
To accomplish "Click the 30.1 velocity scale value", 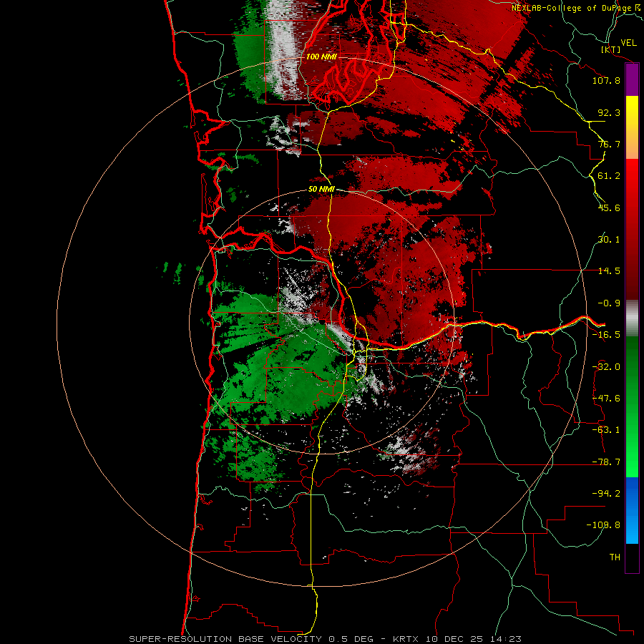I will (x=609, y=240).
